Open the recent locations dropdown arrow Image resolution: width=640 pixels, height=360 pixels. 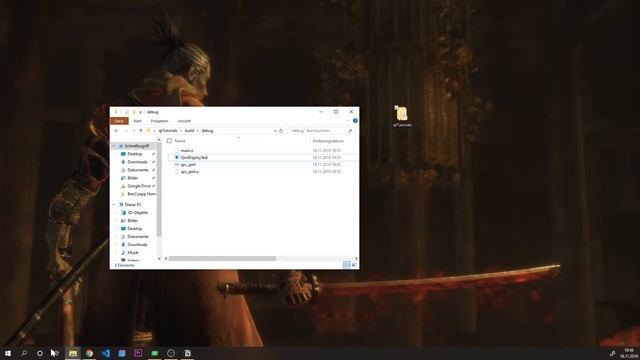(134, 131)
